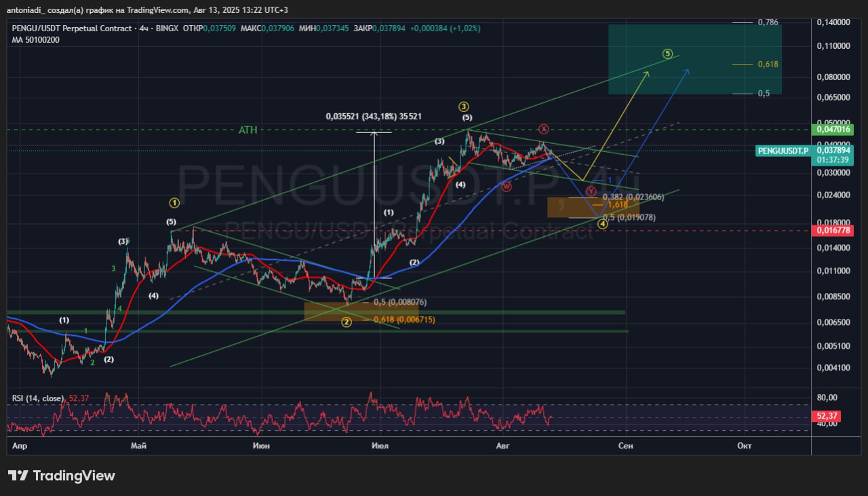This screenshot has width=868, height=496.
Task: Click the RSI (14, close) legend
Action: pos(38,398)
